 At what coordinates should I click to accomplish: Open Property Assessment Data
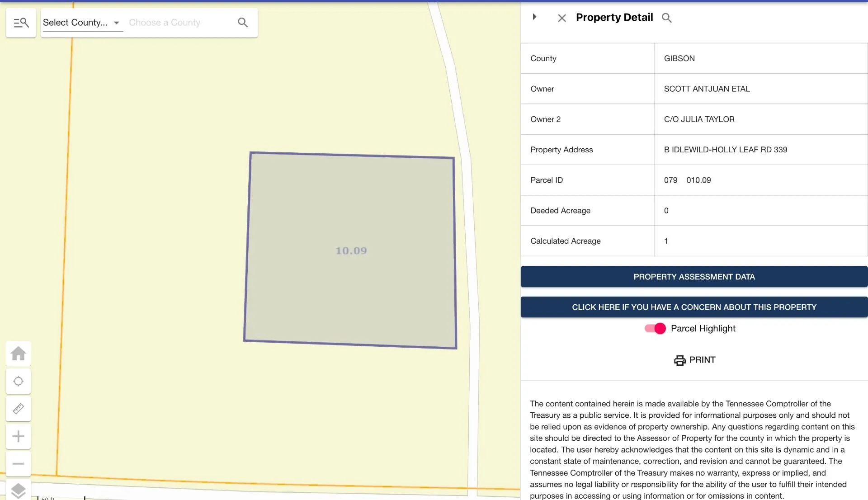coord(694,277)
